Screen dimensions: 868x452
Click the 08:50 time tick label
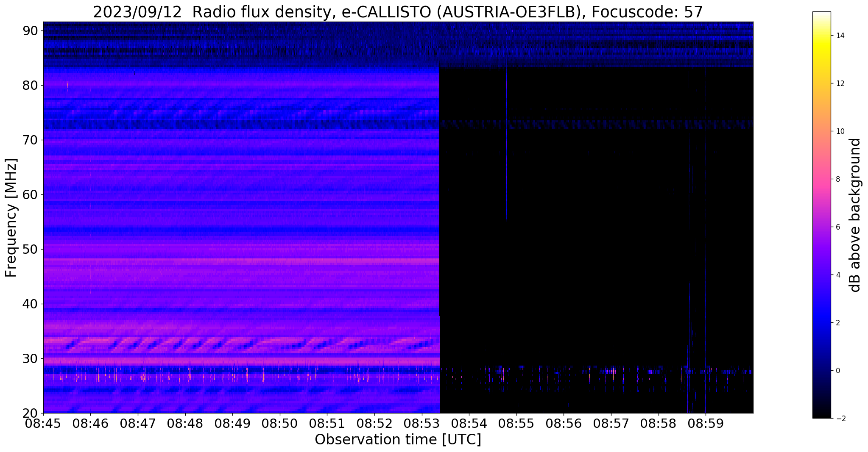(x=279, y=424)
